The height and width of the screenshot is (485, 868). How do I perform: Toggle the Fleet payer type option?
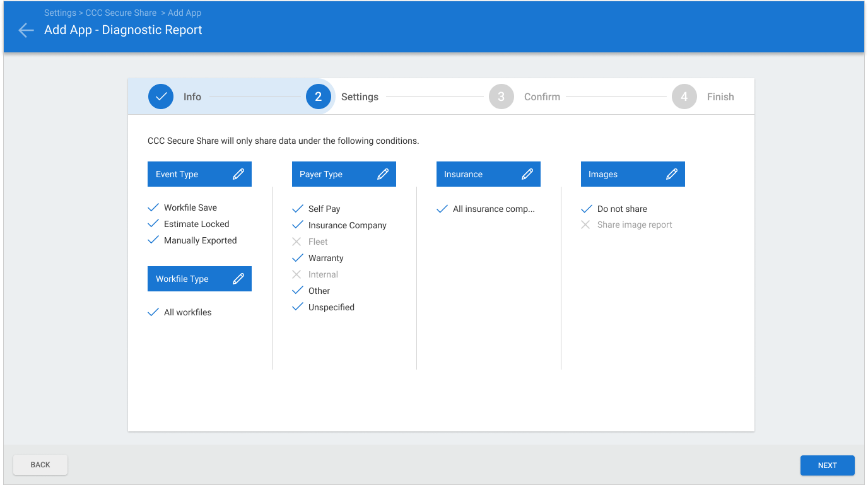[310, 242]
